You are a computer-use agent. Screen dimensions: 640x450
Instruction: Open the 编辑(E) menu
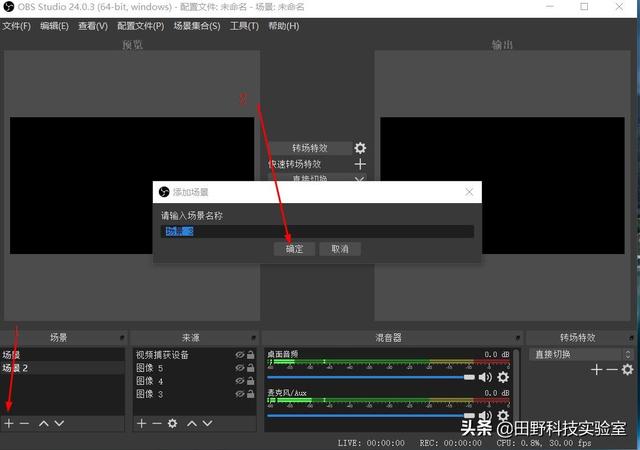click(x=54, y=26)
